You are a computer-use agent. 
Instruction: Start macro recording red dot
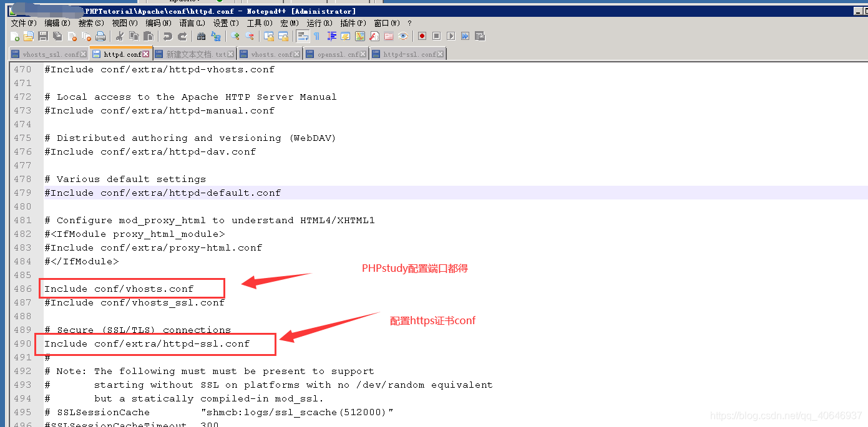pyautogui.click(x=422, y=36)
